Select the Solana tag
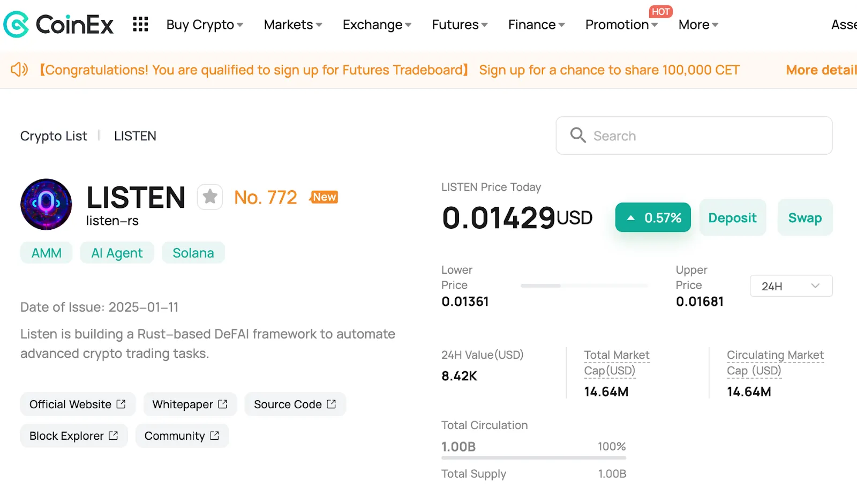Image resolution: width=857 pixels, height=504 pixels. (x=193, y=253)
